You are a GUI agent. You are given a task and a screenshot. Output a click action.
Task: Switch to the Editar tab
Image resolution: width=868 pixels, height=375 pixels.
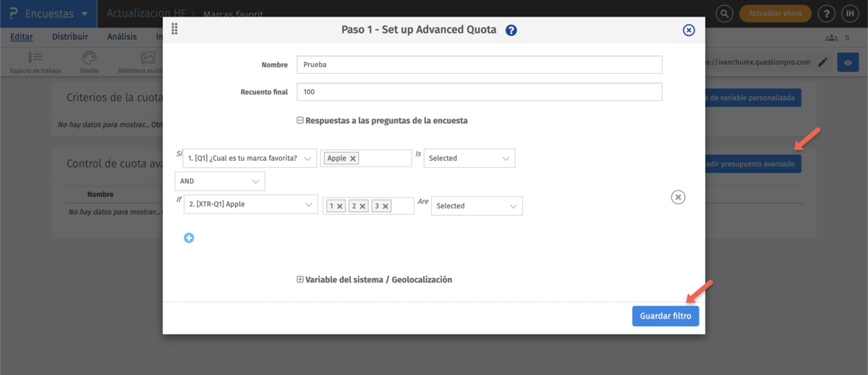pos(22,37)
